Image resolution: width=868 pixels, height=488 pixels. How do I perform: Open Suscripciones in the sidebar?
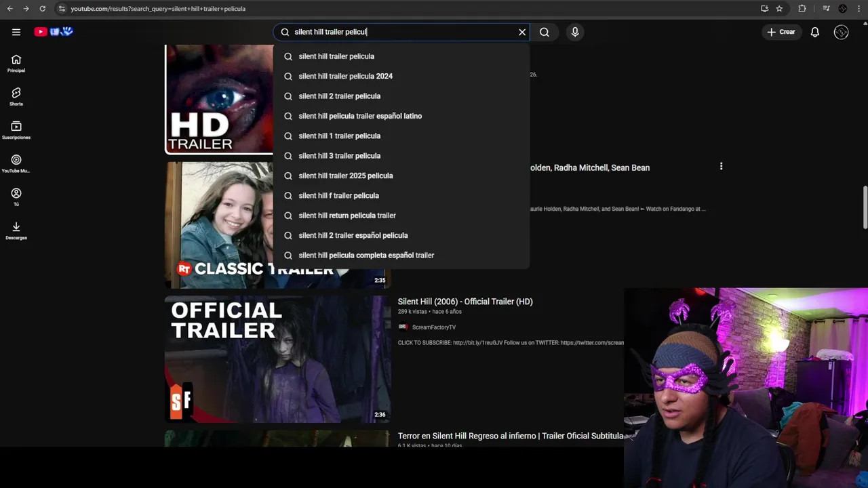click(16, 130)
